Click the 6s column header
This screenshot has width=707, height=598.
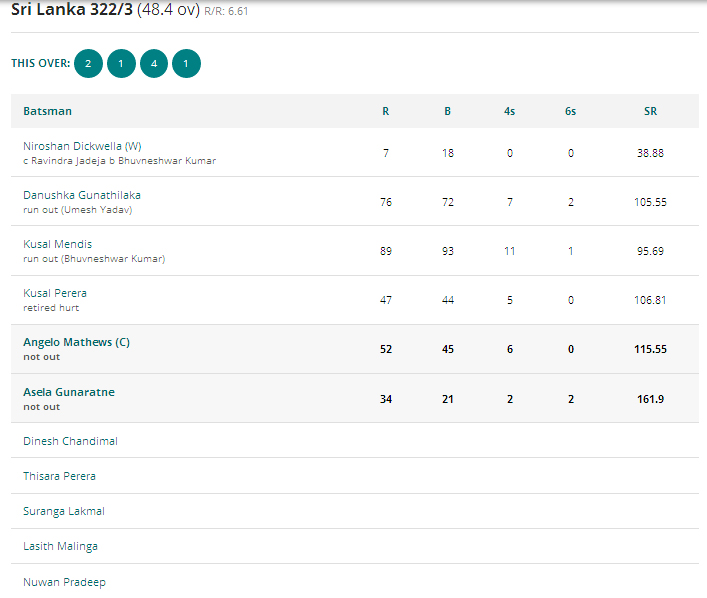point(570,111)
